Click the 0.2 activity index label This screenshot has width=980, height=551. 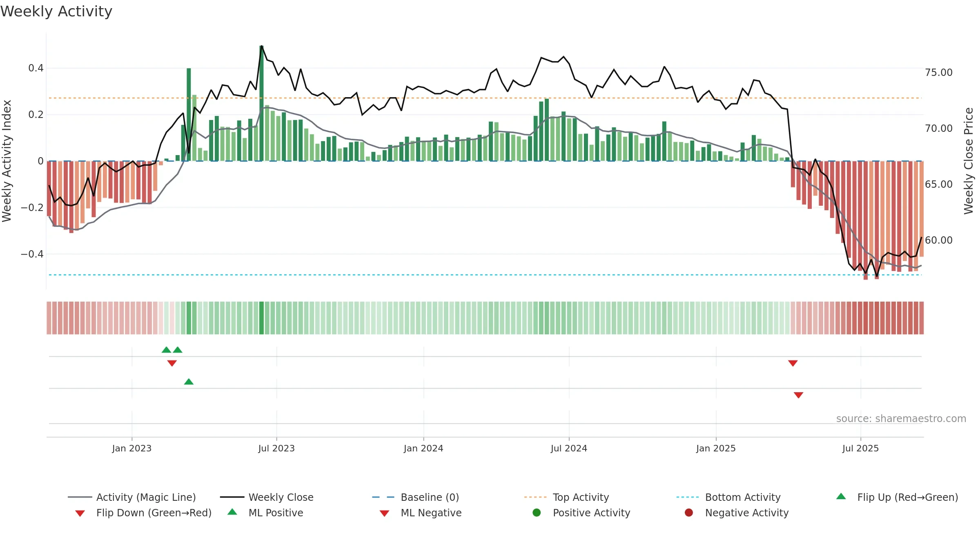pos(36,115)
